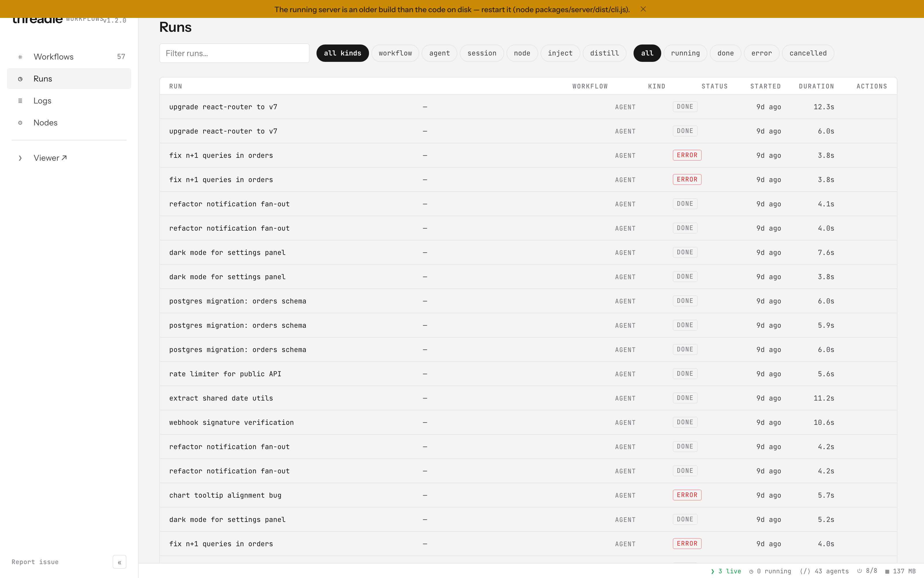Screen dimensions: 924x578
Task: Click the 137 MB memory indicator
Action: click(900, 571)
